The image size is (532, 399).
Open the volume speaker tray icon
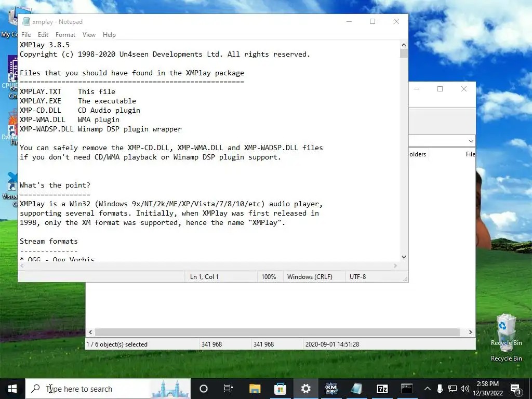pos(465,389)
